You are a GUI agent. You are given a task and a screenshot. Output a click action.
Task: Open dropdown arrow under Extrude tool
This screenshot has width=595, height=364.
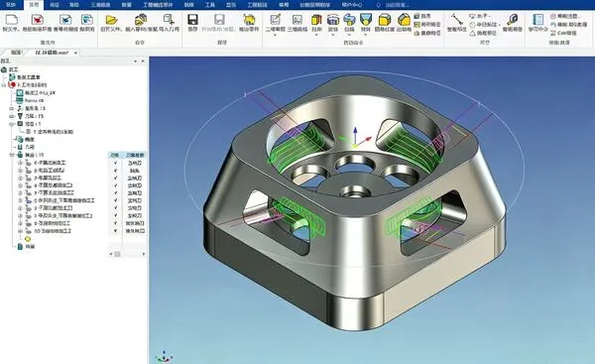[316, 35]
